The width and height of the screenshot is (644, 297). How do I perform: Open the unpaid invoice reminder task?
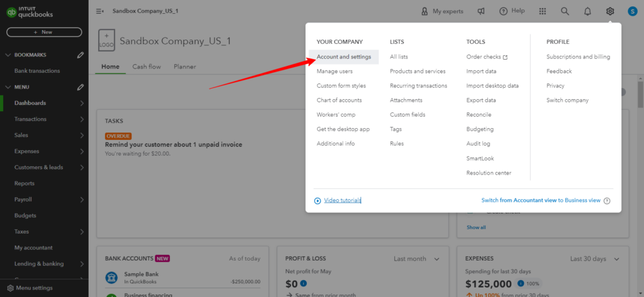click(x=174, y=144)
